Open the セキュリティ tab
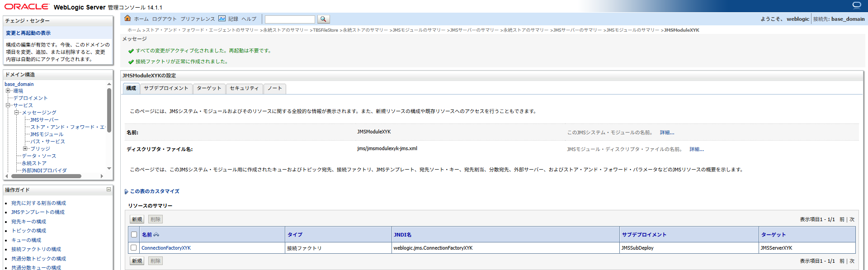The width and height of the screenshot is (868, 270). pyautogui.click(x=244, y=89)
